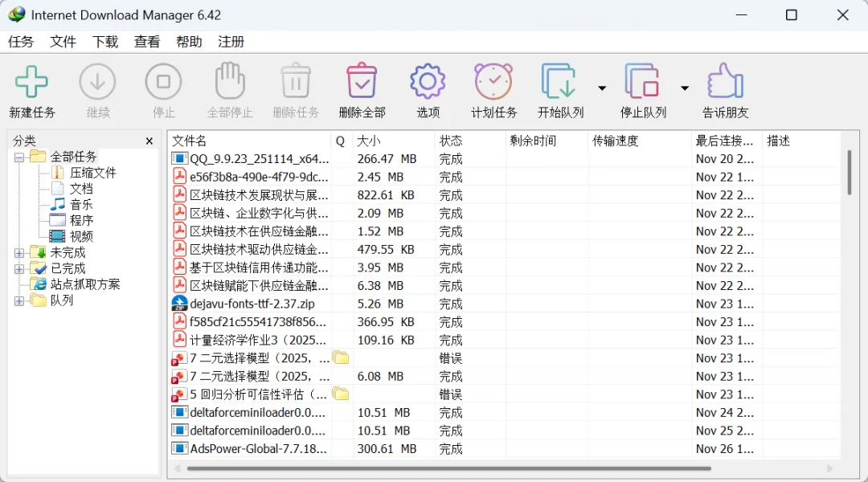Screen dimensions: 868x482
Task: Sort by Q column header
Action: click(x=341, y=141)
